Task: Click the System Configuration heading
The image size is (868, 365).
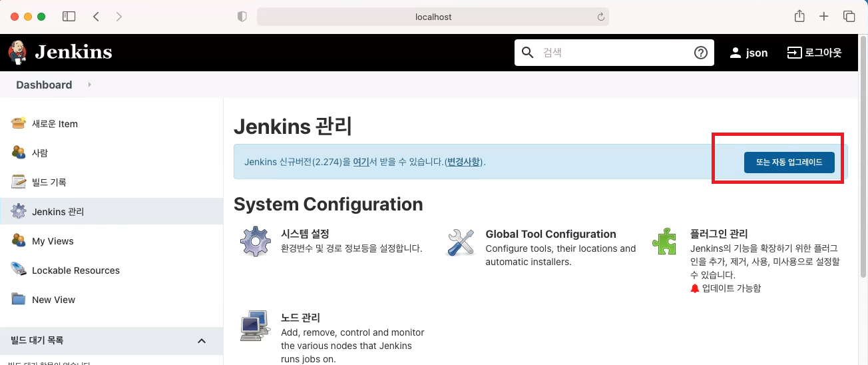Action: click(x=328, y=204)
